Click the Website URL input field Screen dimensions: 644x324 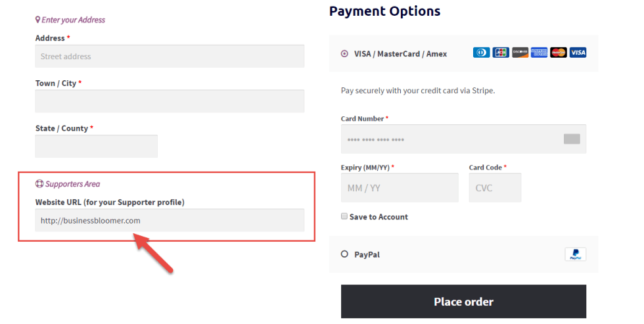click(170, 220)
